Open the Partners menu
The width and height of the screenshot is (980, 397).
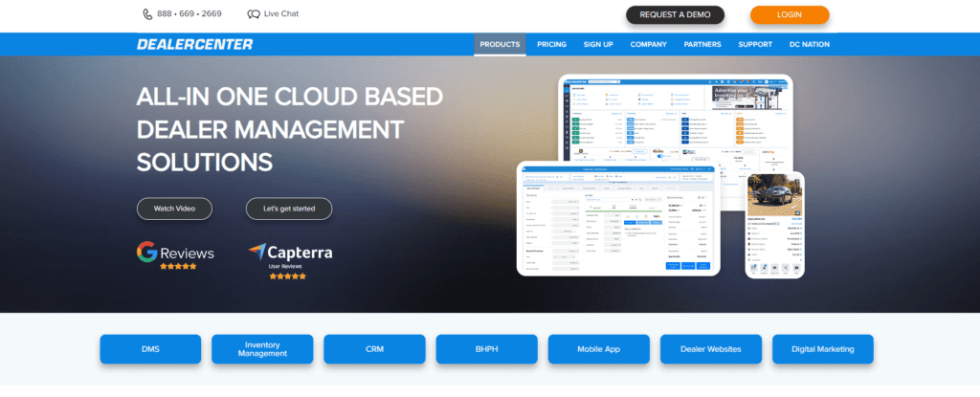(702, 44)
